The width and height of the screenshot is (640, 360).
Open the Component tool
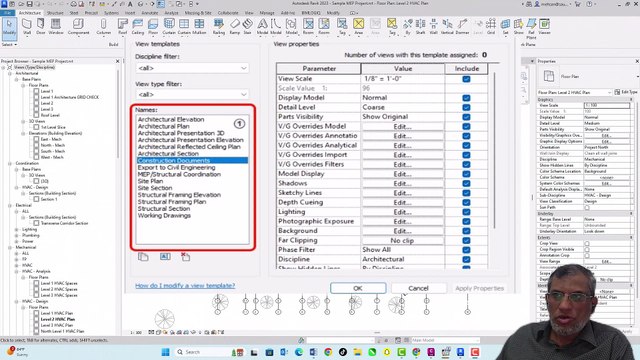point(78,27)
